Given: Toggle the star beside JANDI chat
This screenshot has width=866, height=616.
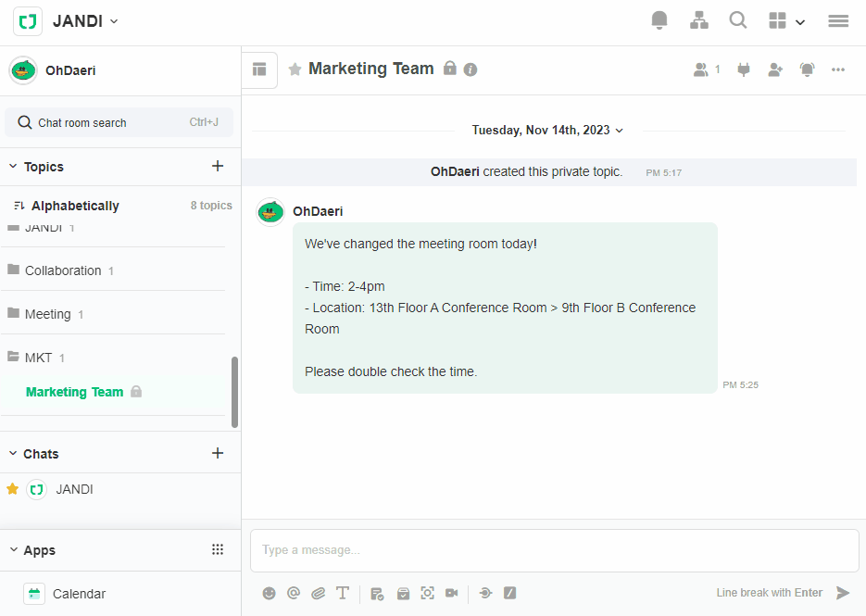Looking at the screenshot, I should pos(13,489).
